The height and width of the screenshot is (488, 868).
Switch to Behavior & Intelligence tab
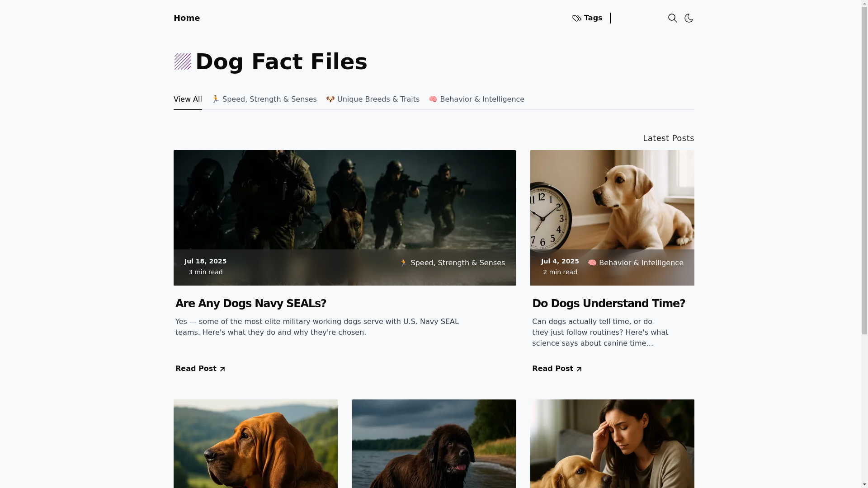pyautogui.click(x=476, y=99)
